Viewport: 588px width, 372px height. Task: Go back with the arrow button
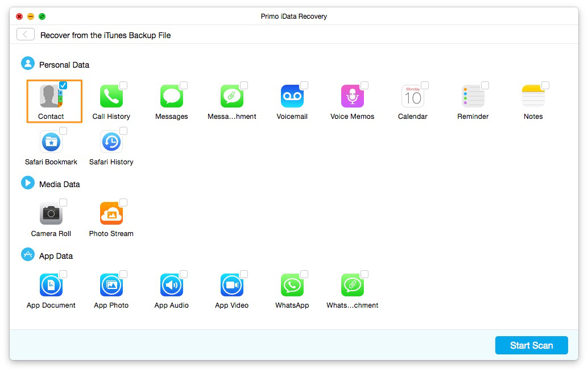[x=26, y=35]
